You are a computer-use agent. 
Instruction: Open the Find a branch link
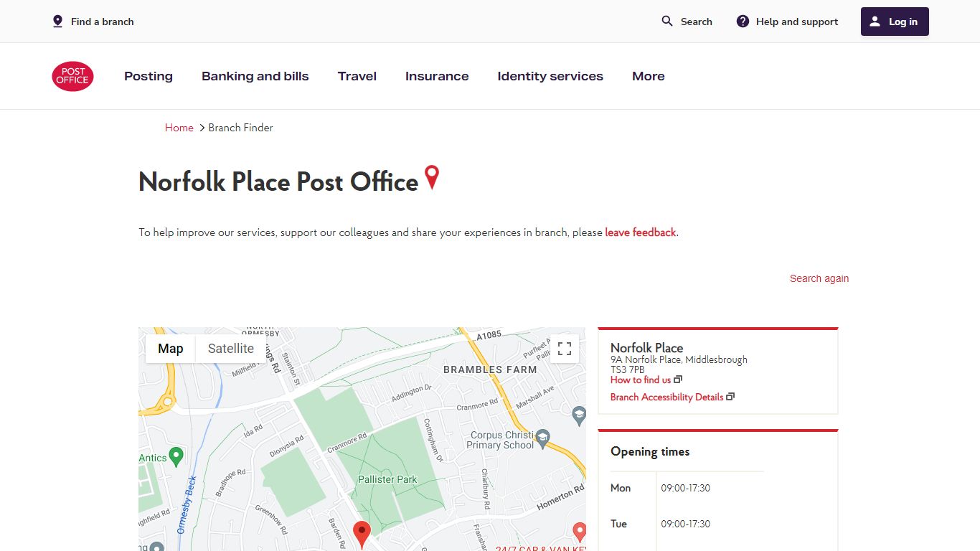103,22
